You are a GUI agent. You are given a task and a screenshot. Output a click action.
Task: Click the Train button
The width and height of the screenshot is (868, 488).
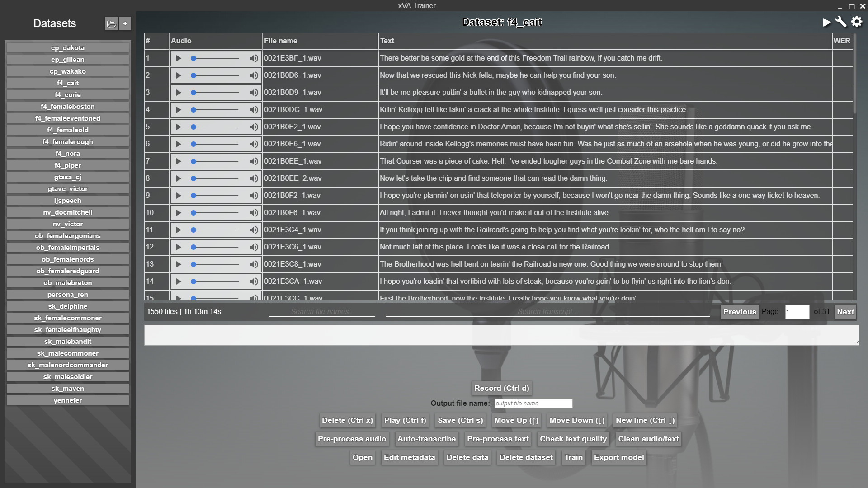(x=573, y=457)
